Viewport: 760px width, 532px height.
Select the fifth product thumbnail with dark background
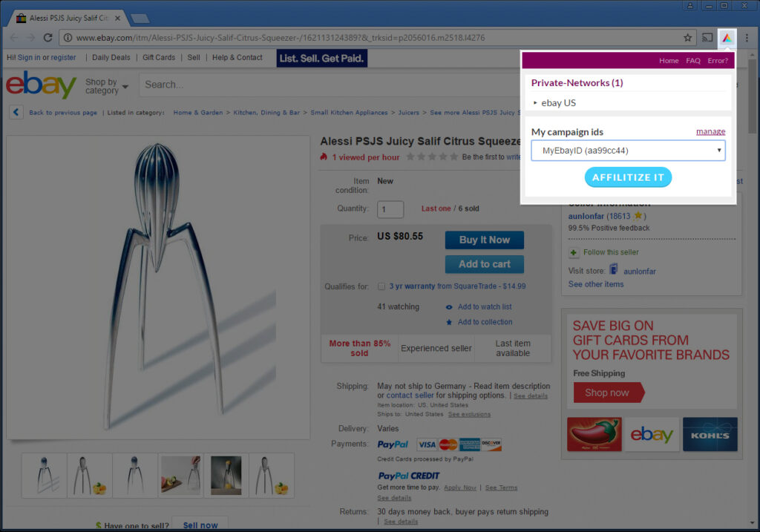point(226,476)
